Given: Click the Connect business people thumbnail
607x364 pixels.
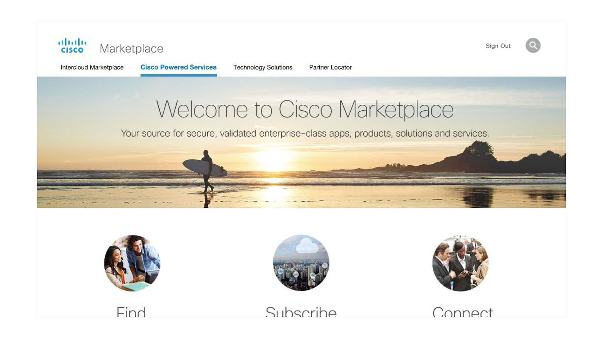Looking at the screenshot, I should (x=461, y=263).
